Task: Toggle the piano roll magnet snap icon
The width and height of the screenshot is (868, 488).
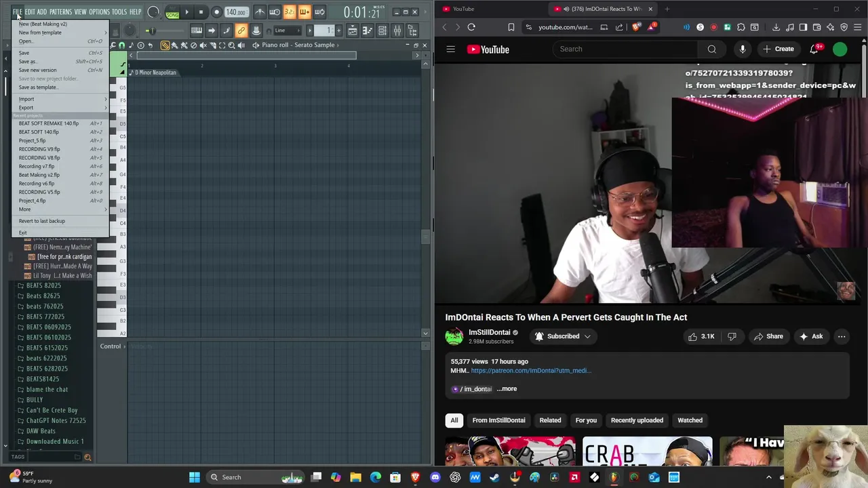Action: point(121,45)
